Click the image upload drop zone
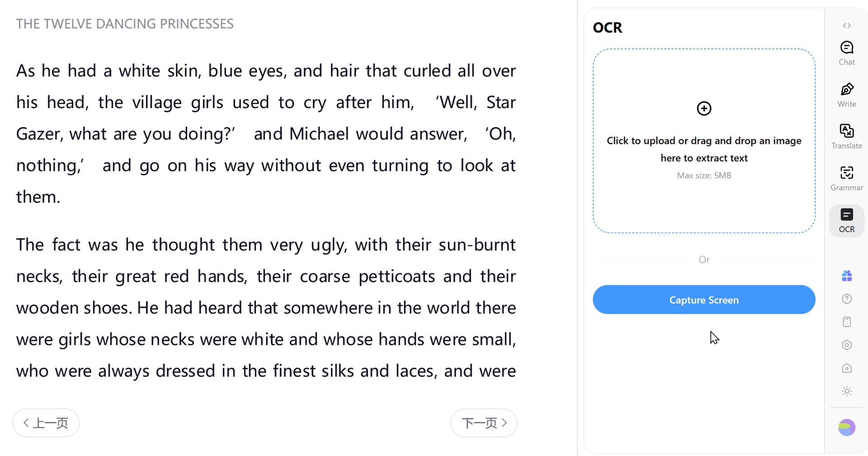This screenshot has height=456, width=868. (x=704, y=199)
